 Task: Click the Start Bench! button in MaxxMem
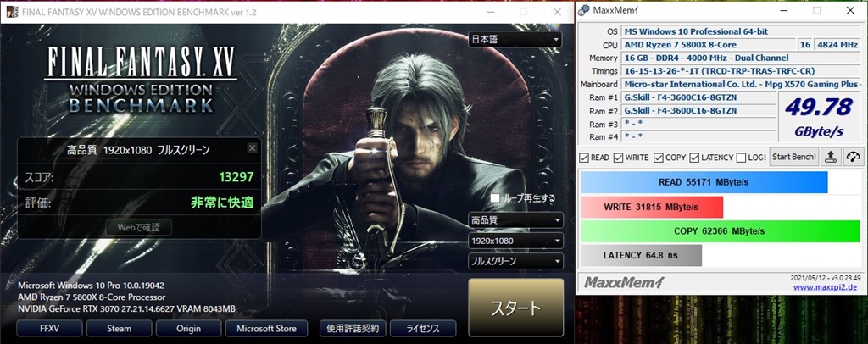click(793, 157)
